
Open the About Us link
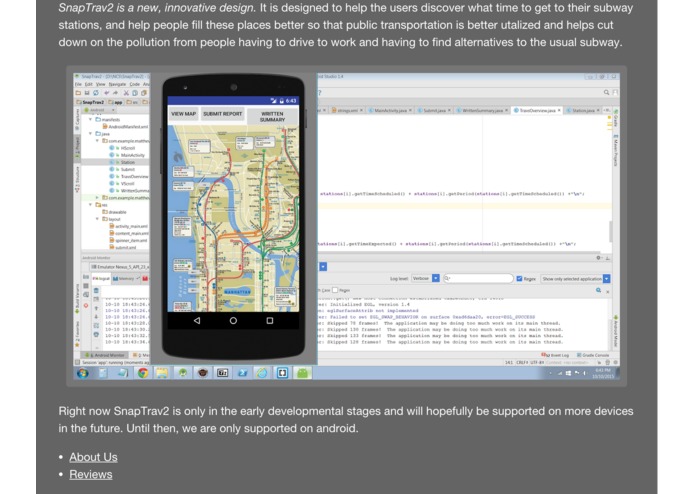pyautogui.click(x=93, y=457)
